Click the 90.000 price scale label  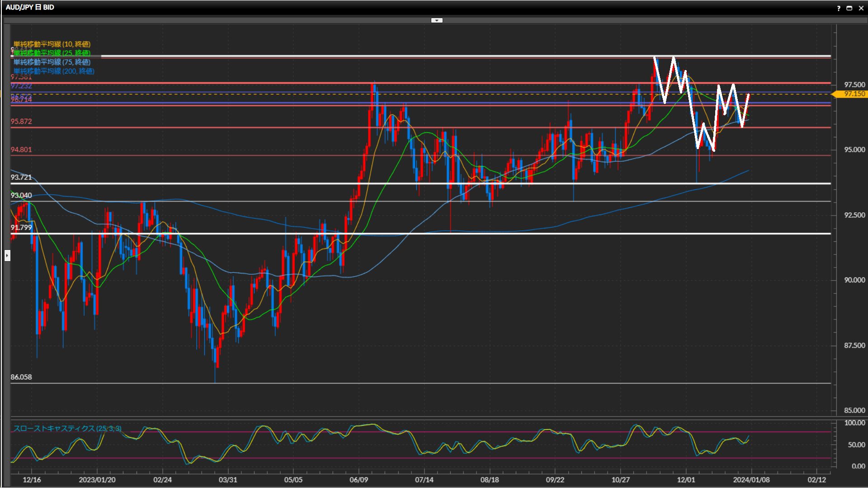(854, 280)
